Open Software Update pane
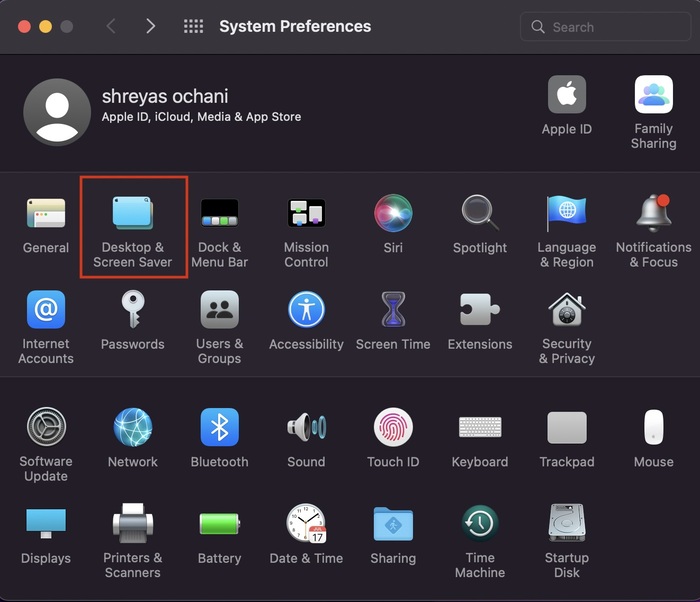700x602 pixels. coord(46,427)
